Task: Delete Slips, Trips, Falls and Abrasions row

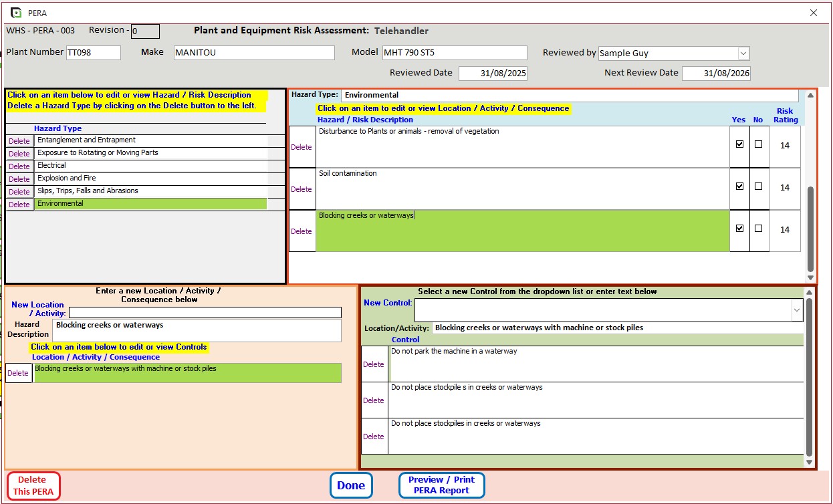Action: pos(19,192)
